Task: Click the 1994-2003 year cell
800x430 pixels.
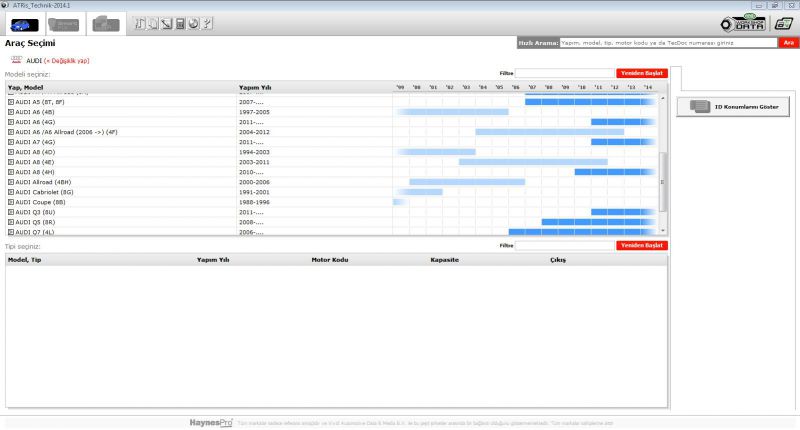Action: point(254,152)
